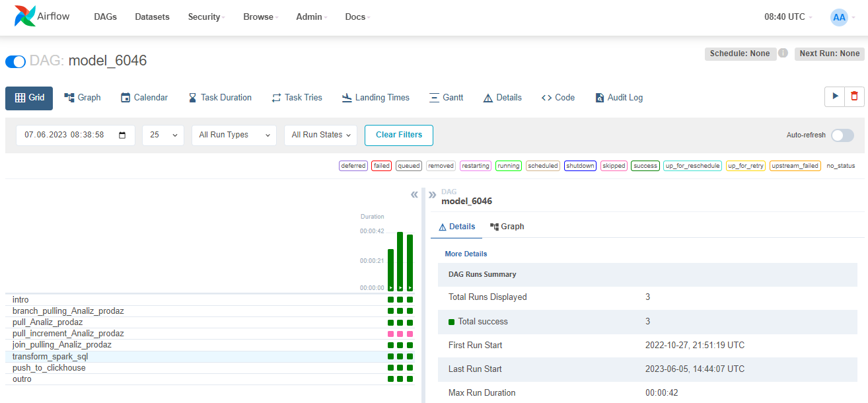Click the Clear Filters button
Viewport: 868px width, 403px height.
point(398,135)
